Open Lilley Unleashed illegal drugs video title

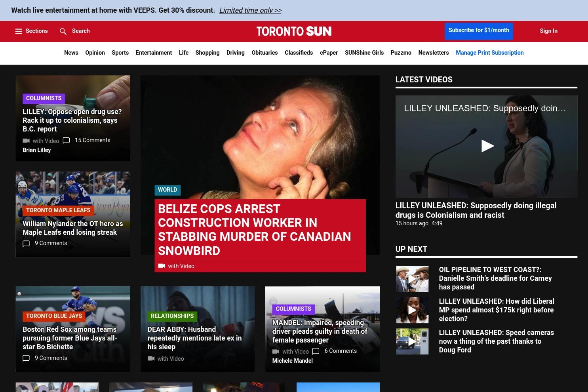point(476,210)
